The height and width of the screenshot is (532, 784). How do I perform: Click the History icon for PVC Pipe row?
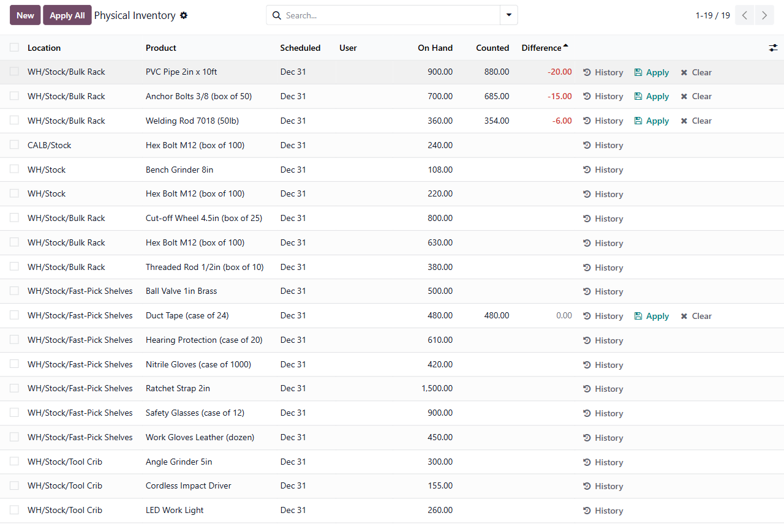pos(587,72)
